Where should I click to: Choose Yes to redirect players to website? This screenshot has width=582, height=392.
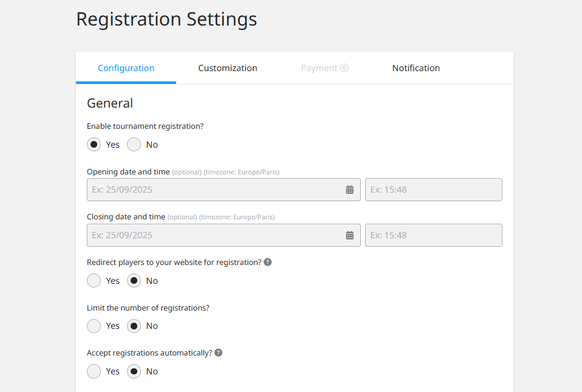[94, 281]
